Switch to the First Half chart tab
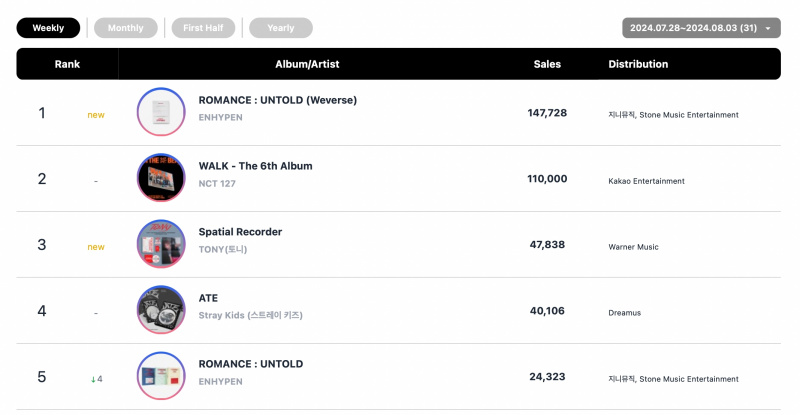Viewport: 800px width, 415px height. click(203, 28)
